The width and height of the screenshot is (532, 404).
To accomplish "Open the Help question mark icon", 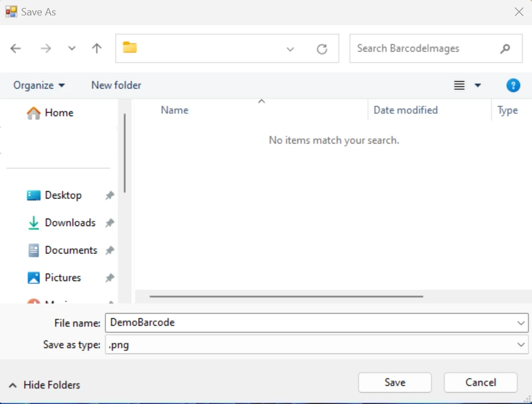I will (513, 85).
